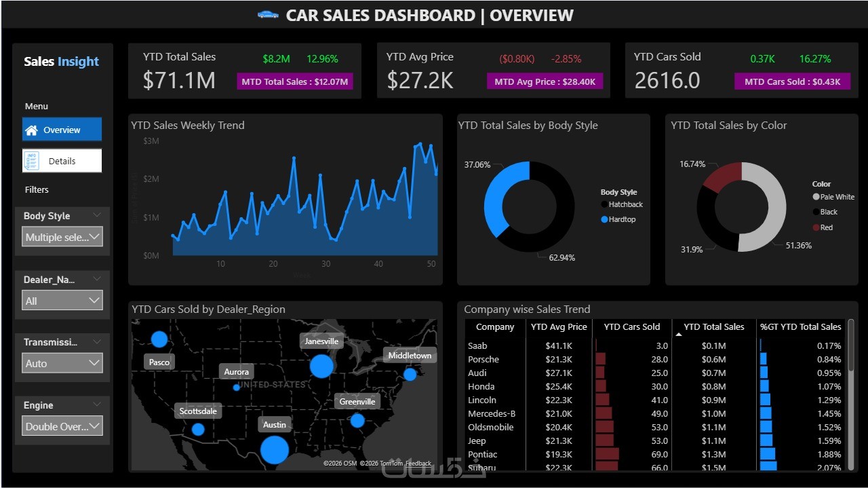Click the Middletown bubble on the map
This screenshot has height=488, width=868.
click(x=410, y=374)
